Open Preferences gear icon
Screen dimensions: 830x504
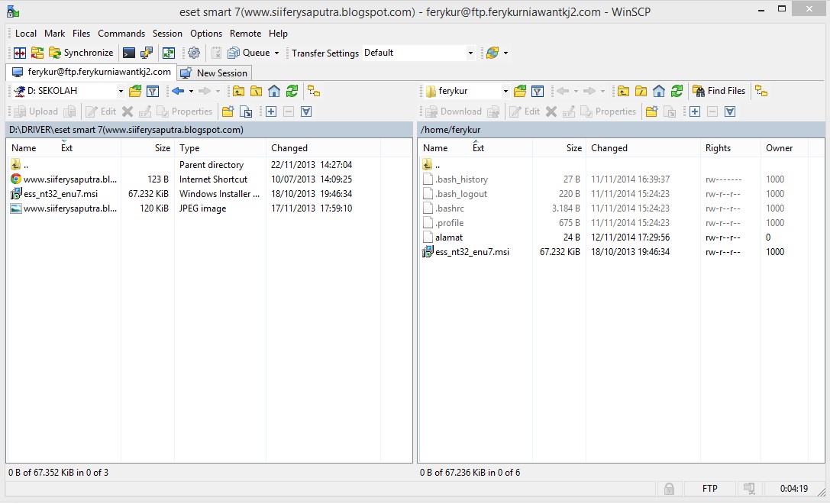click(x=194, y=53)
